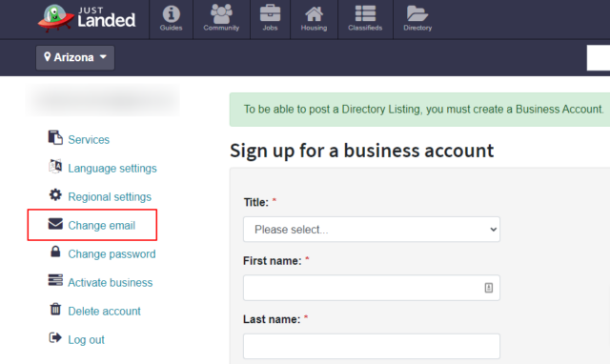Go to the Jobs menu text
The width and height of the screenshot is (610, 364).
(x=270, y=28)
